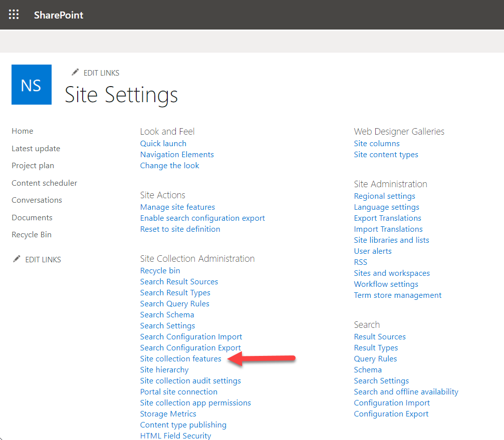Open Navigation Elements link

pyautogui.click(x=177, y=155)
